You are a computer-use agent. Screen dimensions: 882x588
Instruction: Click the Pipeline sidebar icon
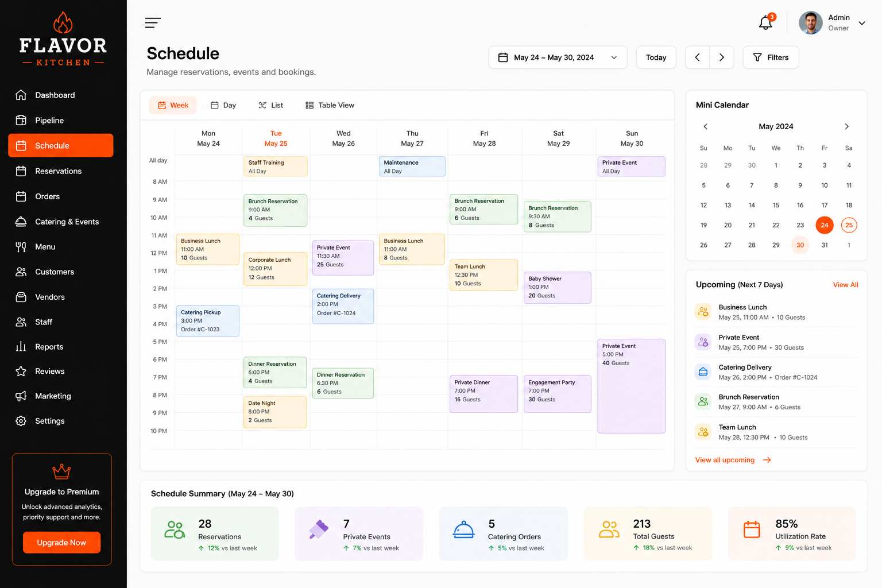(21, 120)
